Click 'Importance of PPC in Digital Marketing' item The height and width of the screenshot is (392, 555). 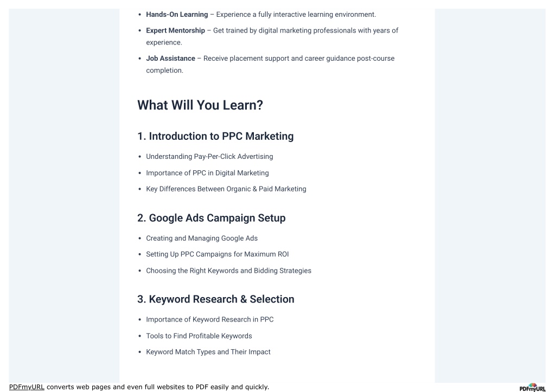point(207,173)
